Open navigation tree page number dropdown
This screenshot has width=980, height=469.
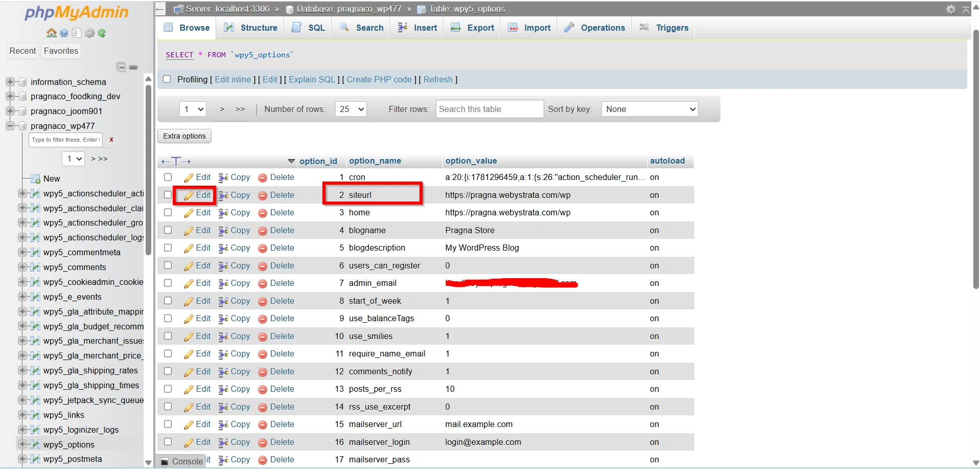pos(74,159)
